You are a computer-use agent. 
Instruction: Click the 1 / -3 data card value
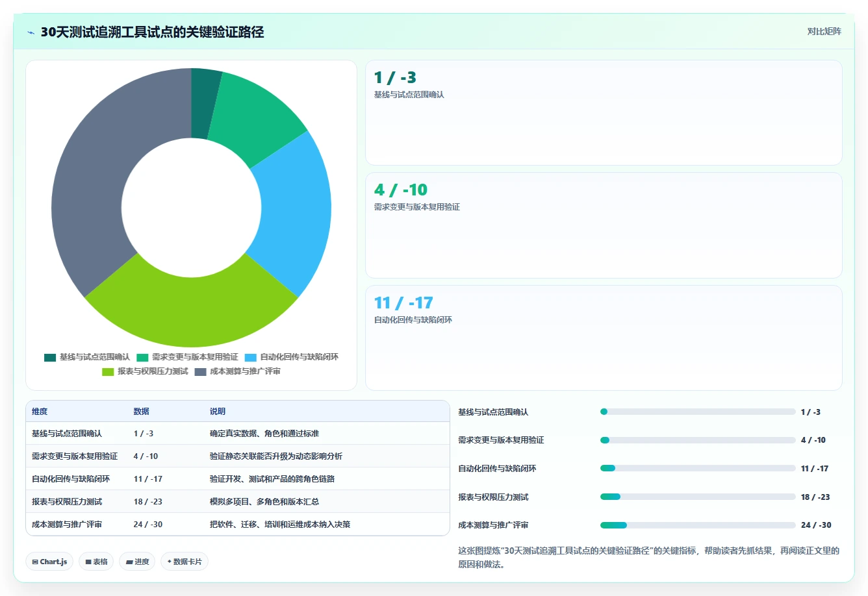(x=395, y=78)
